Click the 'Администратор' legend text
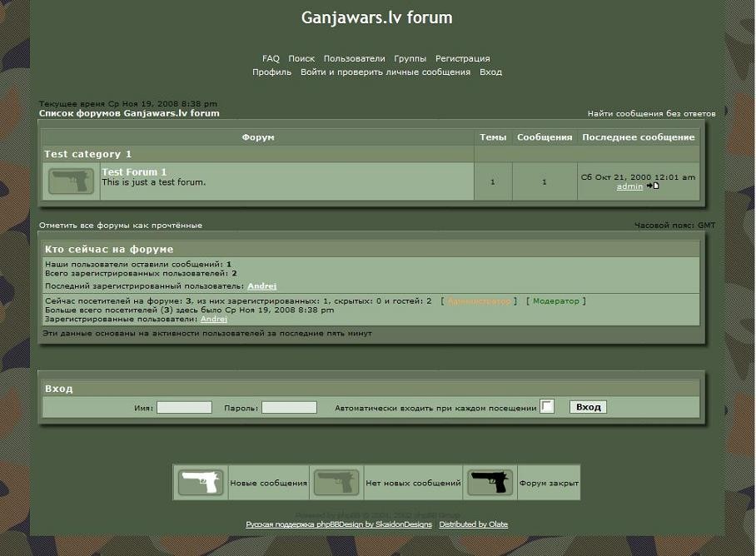Image resolution: width=756 pixels, height=556 pixels. (x=479, y=301)
